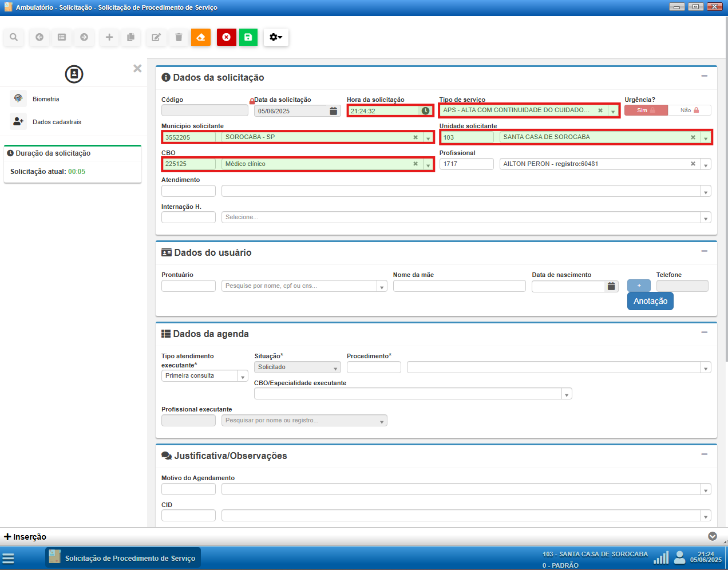Image resolution: width=728 pixels, height=570 pixels.
Task: Collapse the Dados da solicitação section
Action: (x=704, y=76)
